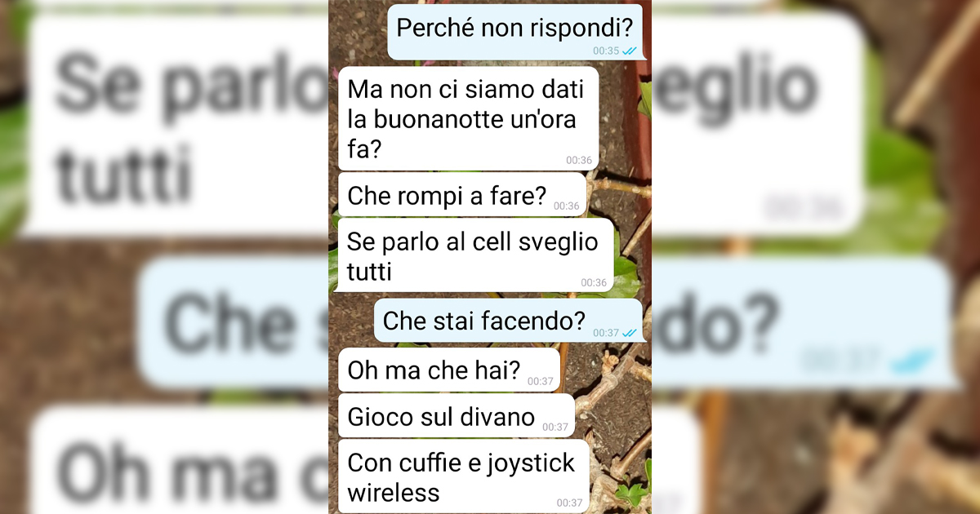
Task: Select the 'Se parlo al cell sveglio tutti' message
Action: [475, 255]
